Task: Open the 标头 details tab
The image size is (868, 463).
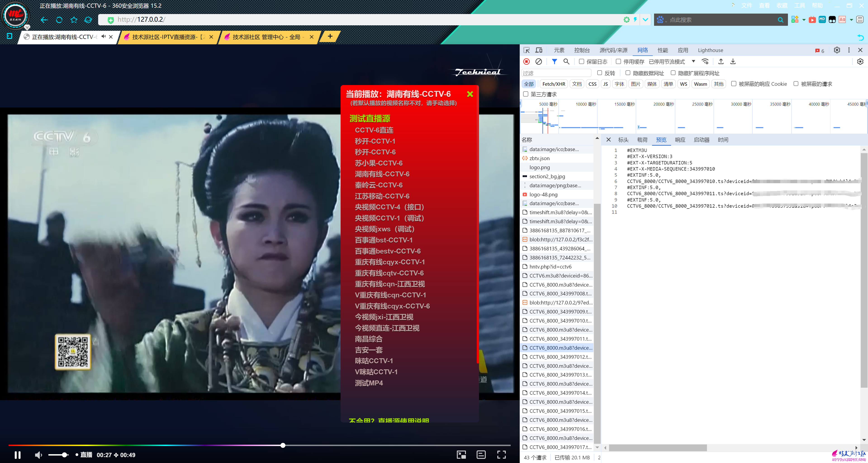Action: [623, 140]
